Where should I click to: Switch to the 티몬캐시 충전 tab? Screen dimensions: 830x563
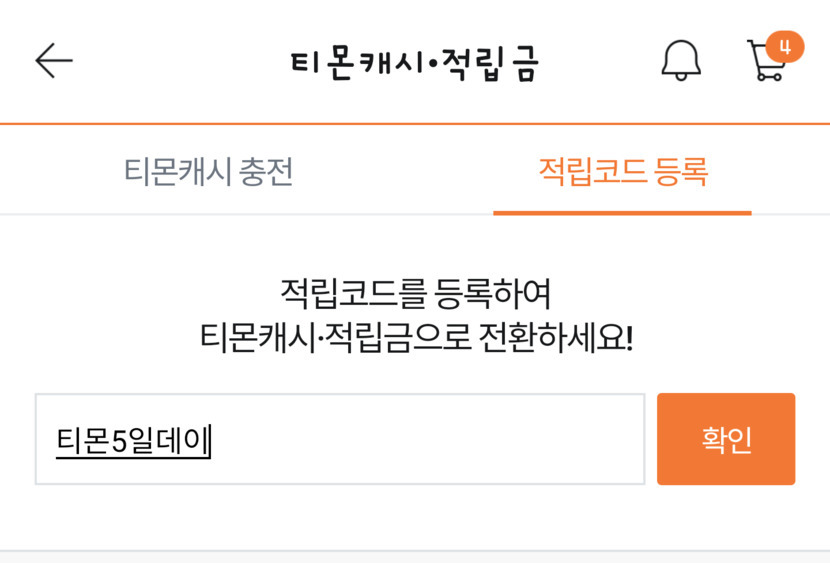pos(208,172)
